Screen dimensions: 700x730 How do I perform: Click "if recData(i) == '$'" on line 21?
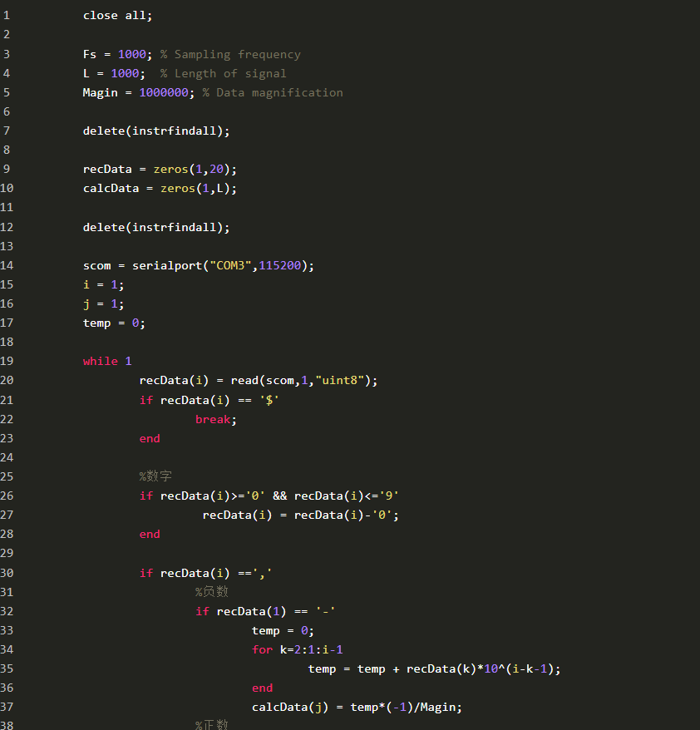(x=209, y=401)
